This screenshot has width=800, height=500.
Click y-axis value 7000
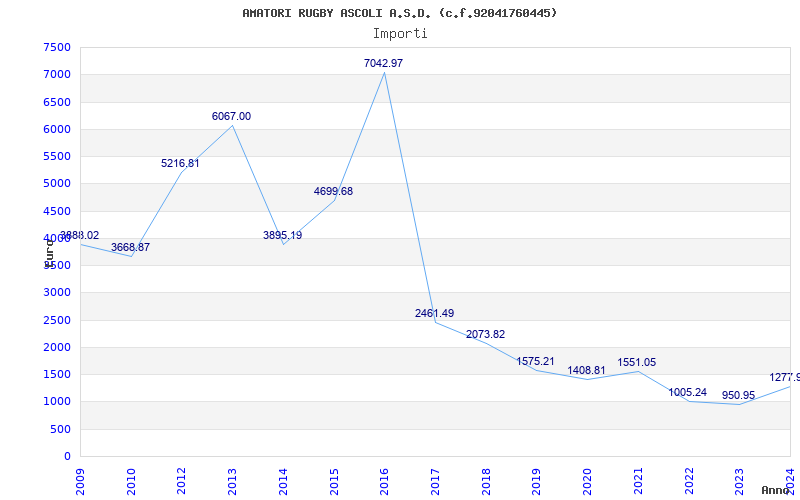pos(57,74)
